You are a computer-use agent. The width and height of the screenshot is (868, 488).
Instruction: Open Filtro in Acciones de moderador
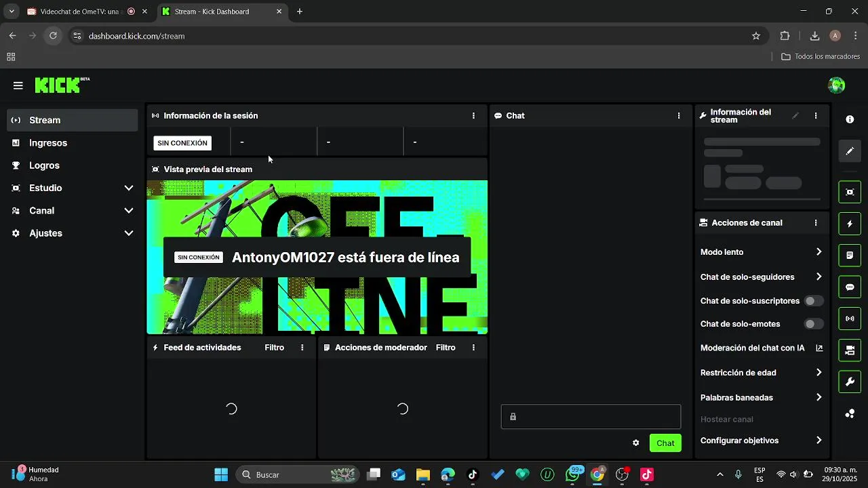(x=446, y=348)
